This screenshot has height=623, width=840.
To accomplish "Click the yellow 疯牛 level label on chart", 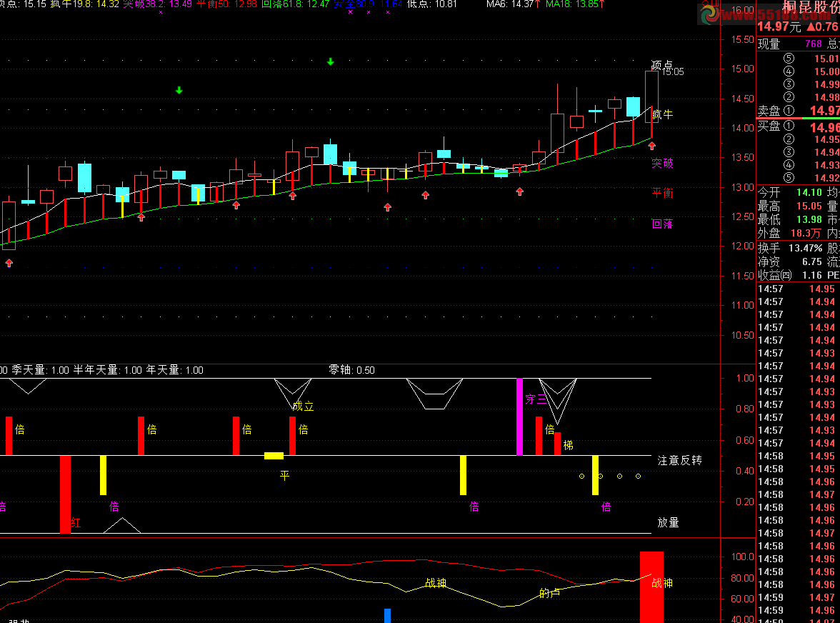I will coord(662,114).
